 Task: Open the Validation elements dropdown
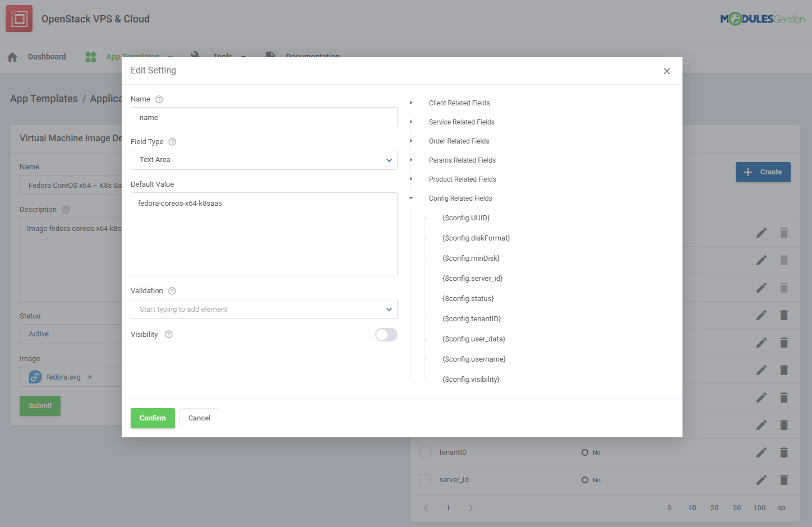[264, 309]
